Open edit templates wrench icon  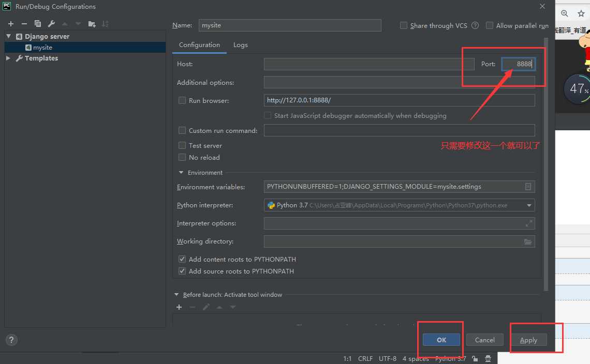pyautogui.click(x=51, y=24)
